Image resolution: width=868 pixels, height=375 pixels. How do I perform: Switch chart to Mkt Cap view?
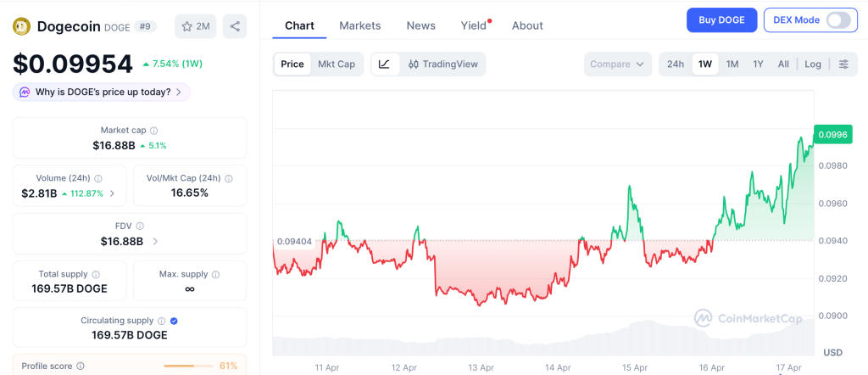337,64
